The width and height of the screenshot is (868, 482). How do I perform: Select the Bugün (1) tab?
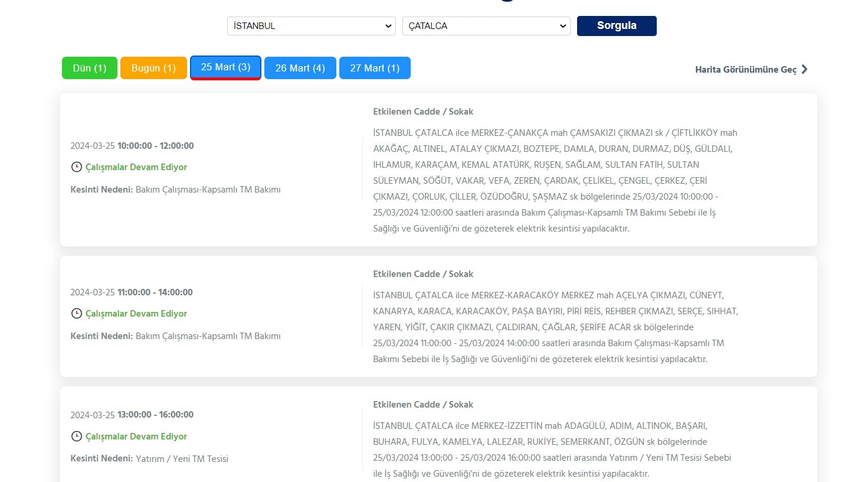tap(153, 68)
